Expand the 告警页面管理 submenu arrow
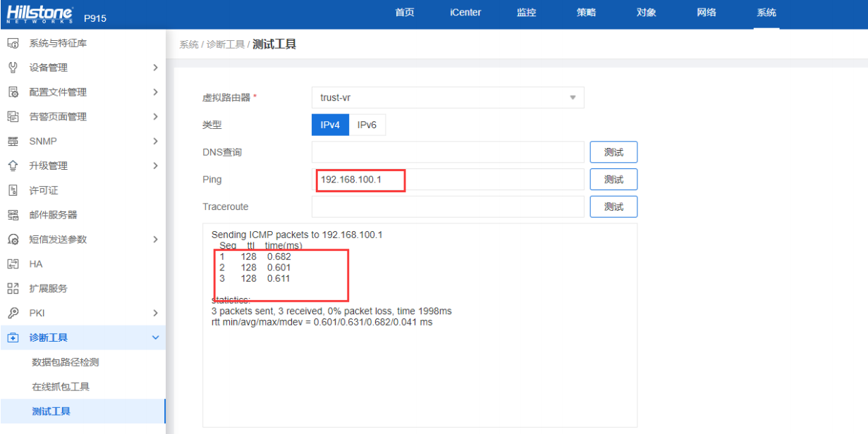The width and height of the screenshot is (868, 434). pyautogui.click(x=155, y=117)
